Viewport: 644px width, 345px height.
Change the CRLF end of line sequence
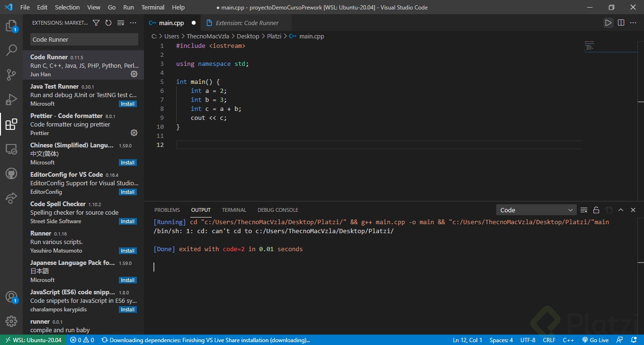(549, 340)
